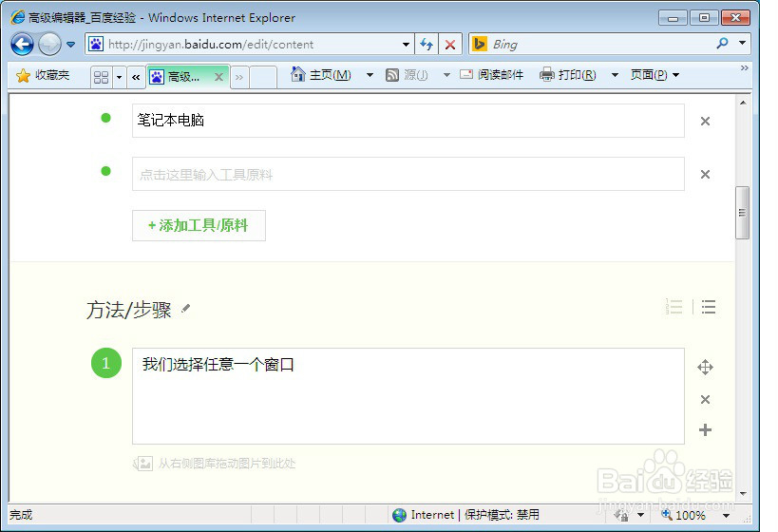Expand the command bar overflow chevron
Screen dimensions: 778x532
744,68
